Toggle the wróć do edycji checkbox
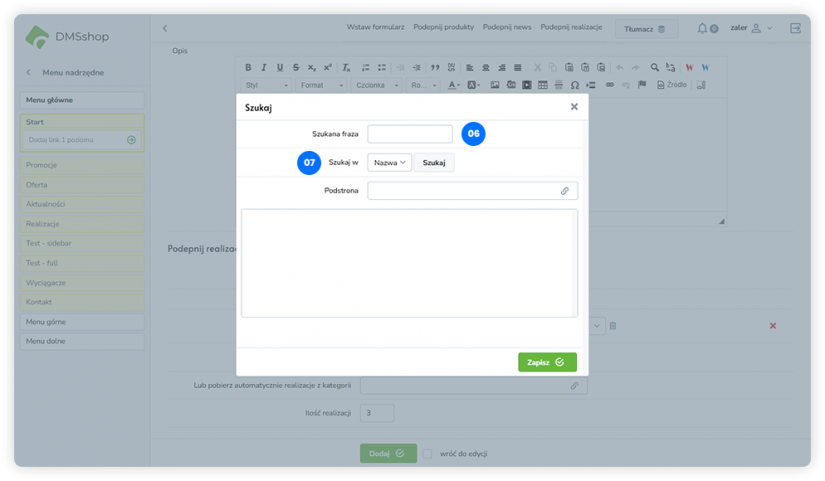825x481 pixels. [427, 453]
